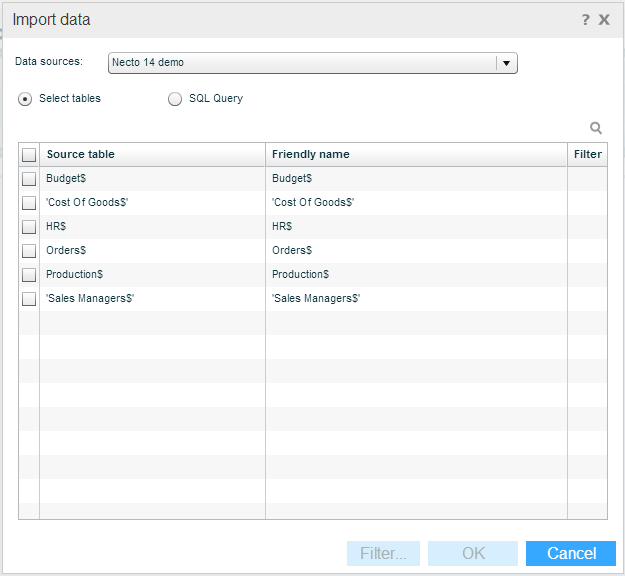Choose the SQL Query radio option
Screen dimensions: 625x576
point(175,99)
